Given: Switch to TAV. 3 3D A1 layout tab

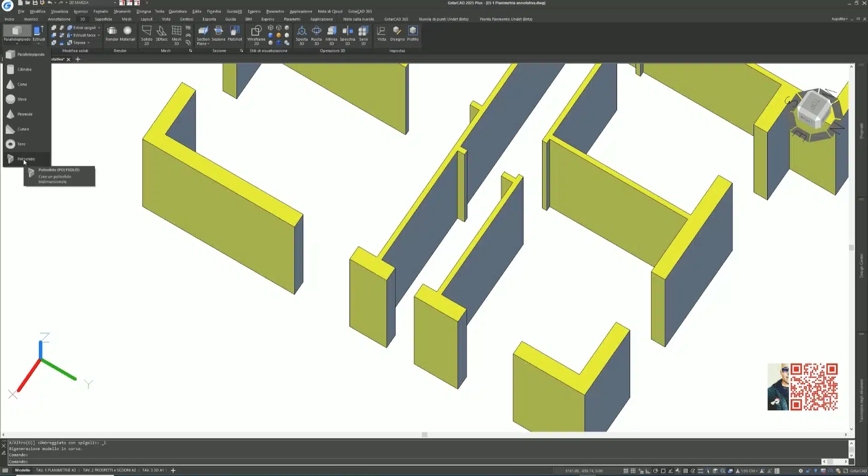Looking at the screenshot, I should click(x=153, y=471).
